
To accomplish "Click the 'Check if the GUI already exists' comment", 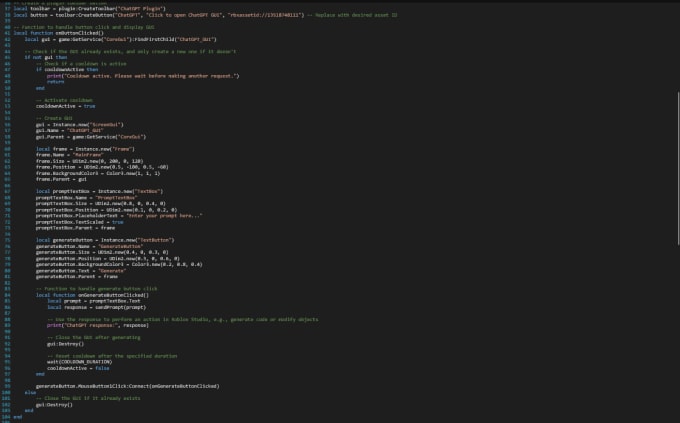I will pyautogui.click(x=130, y=52).
